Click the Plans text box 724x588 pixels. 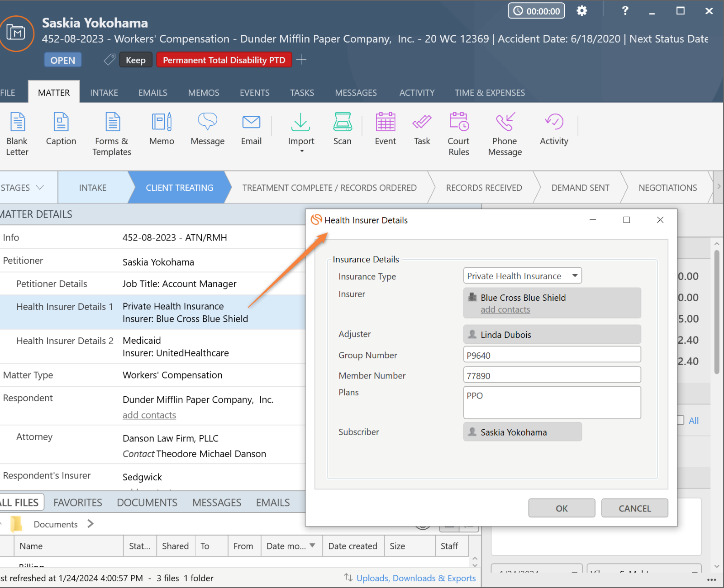[x=552, y=403]
